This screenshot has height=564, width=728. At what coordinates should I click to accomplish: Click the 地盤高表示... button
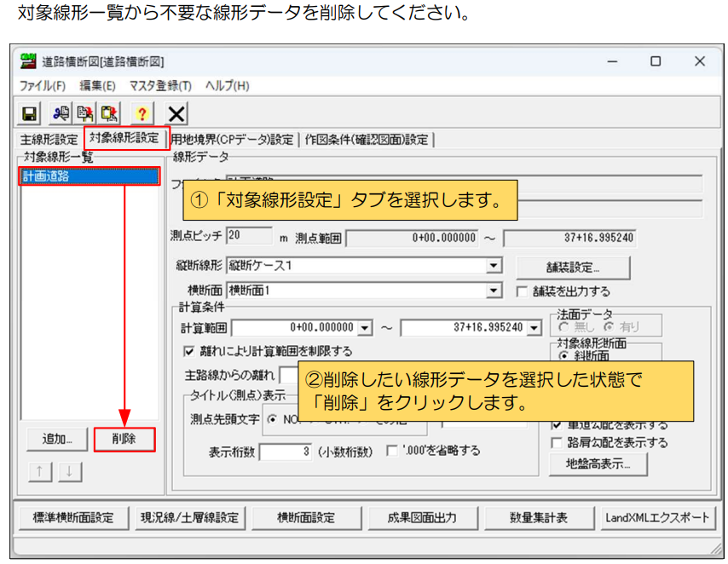click(598, 463)
